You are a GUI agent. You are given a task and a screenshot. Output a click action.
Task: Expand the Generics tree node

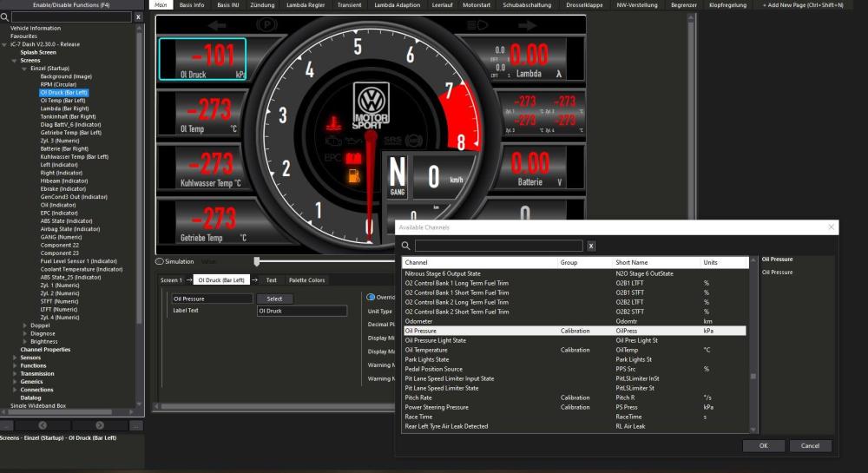point(15,382)
